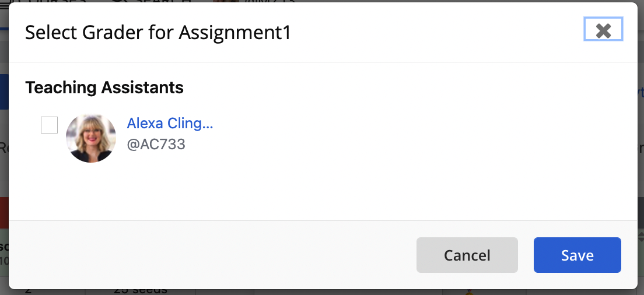Tick the checkbox next to Alexa Cling
Screen dimensions: 644x295
49,125
